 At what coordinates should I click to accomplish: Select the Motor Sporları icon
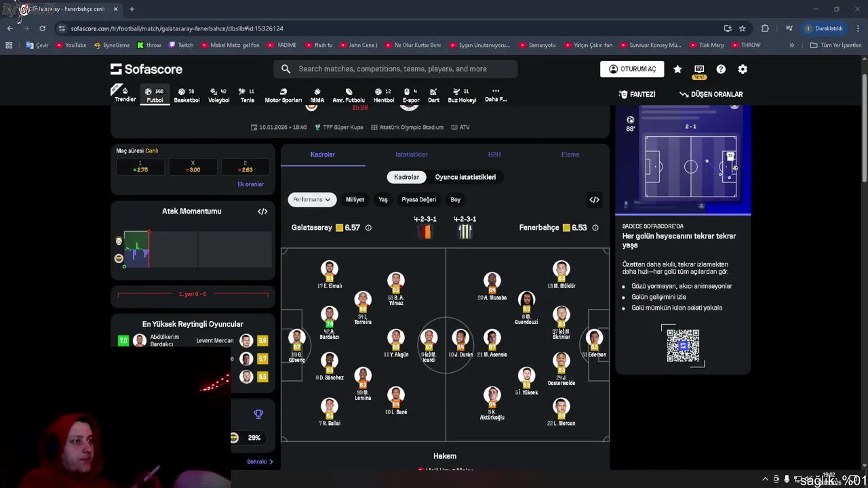pos(283,96)
